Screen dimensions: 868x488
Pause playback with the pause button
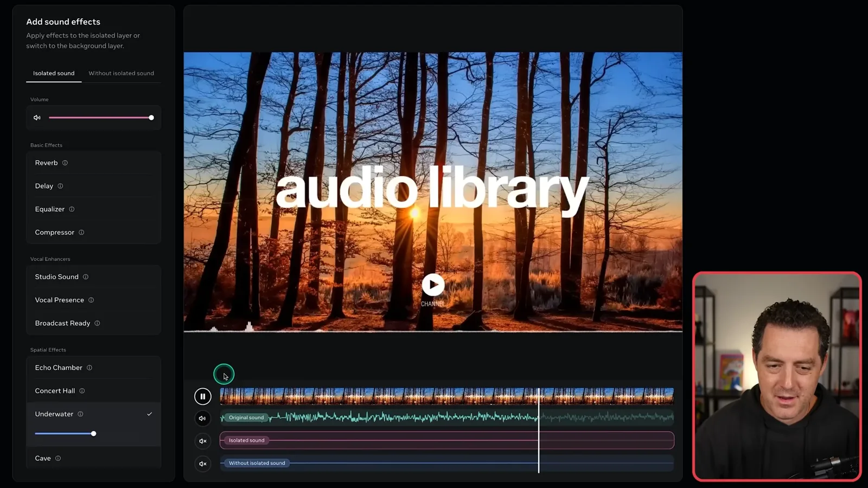pyautogui.click(x=203, y=396)
